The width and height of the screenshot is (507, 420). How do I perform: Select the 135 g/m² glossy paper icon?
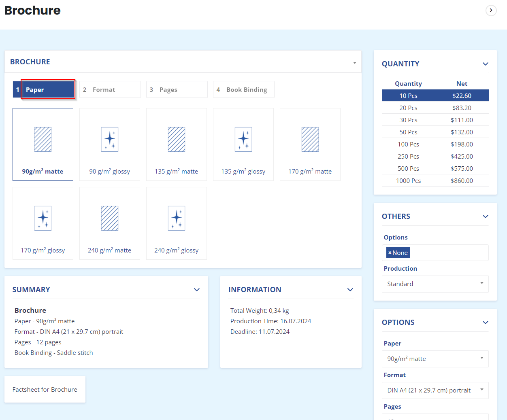pos(243,139)
